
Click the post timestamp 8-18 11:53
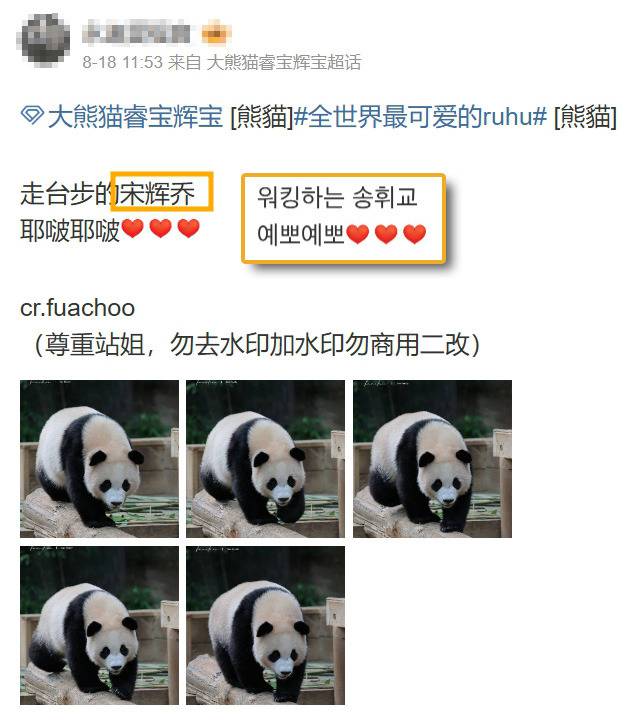(x=122, y=62)
